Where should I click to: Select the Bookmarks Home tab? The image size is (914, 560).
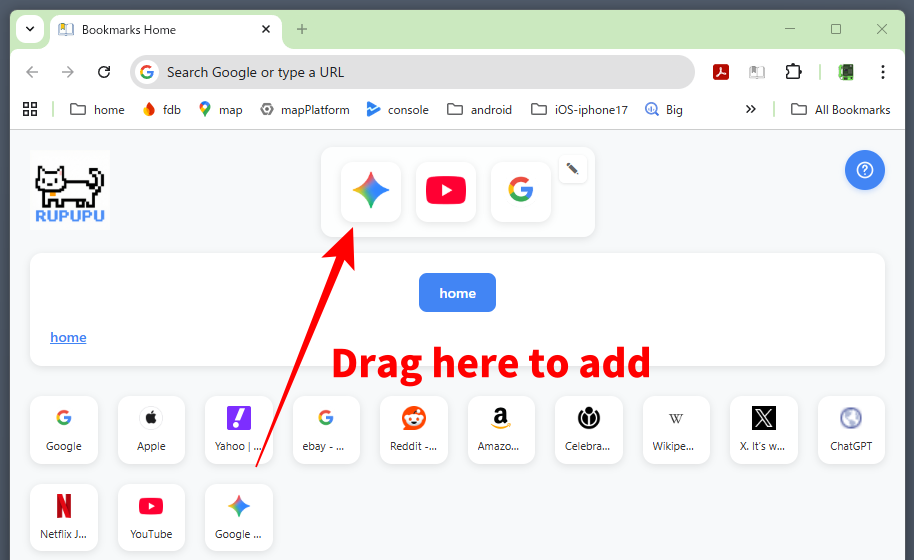coord(166,30)
